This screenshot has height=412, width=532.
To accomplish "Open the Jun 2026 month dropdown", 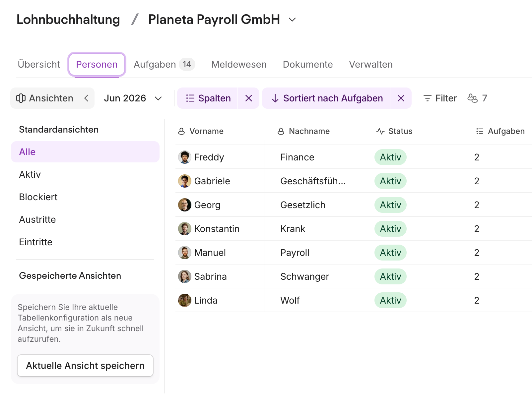I will 133,98.
